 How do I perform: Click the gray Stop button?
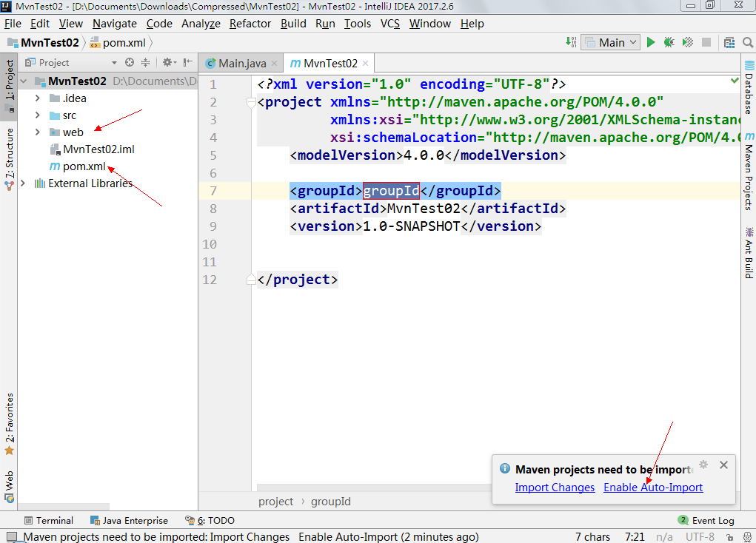pos(706,42)
